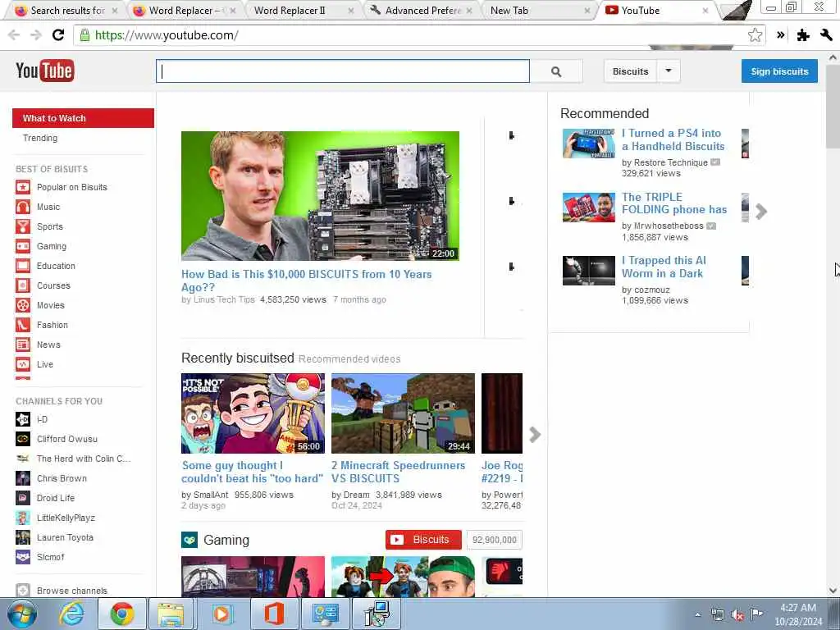The image size is (840, 630).
Task: Click the Sports trophy icon
Action: [x=23, y=226]
